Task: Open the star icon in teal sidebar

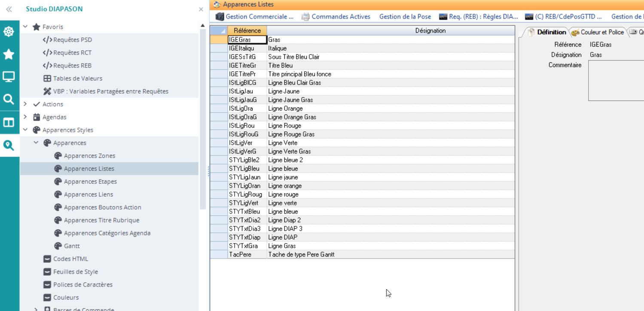Action: pyautogui.click(x=9, y=54)
